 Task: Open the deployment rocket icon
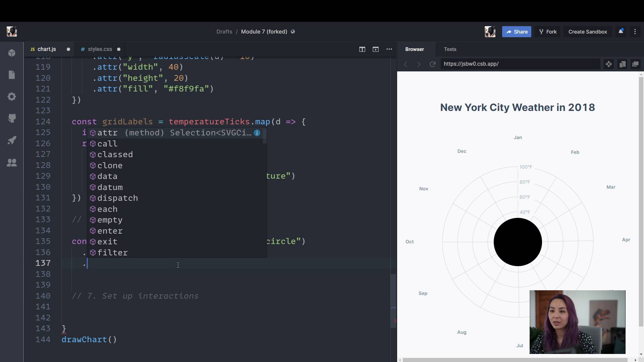(12, 140)
